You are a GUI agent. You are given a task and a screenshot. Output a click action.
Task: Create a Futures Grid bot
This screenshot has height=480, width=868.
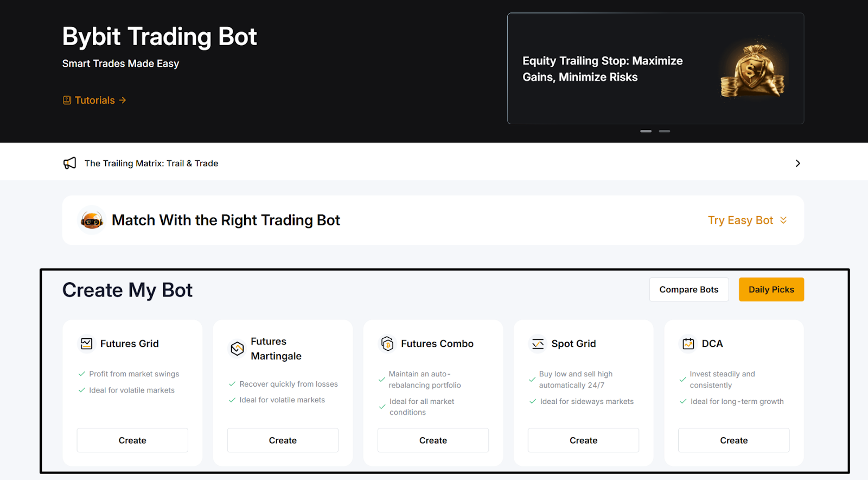tap(132, 440)
